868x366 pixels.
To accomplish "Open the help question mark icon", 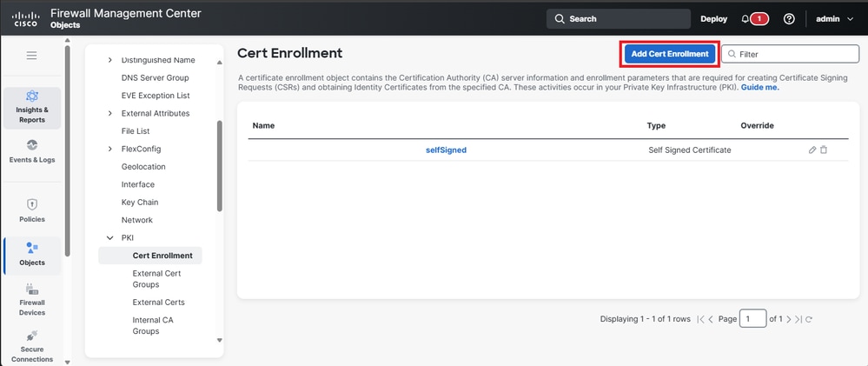I will tap(789, 18).
